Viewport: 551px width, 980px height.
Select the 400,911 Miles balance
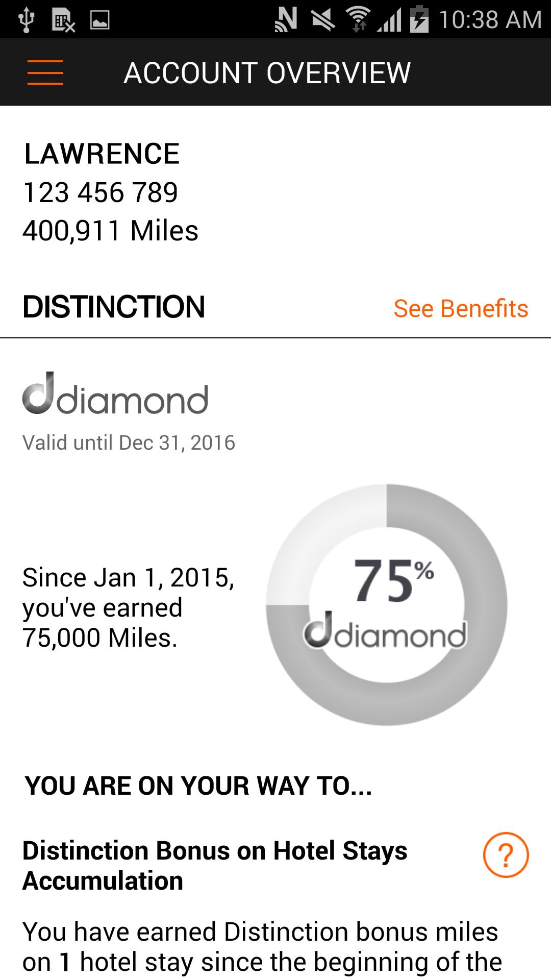[110, 230]
